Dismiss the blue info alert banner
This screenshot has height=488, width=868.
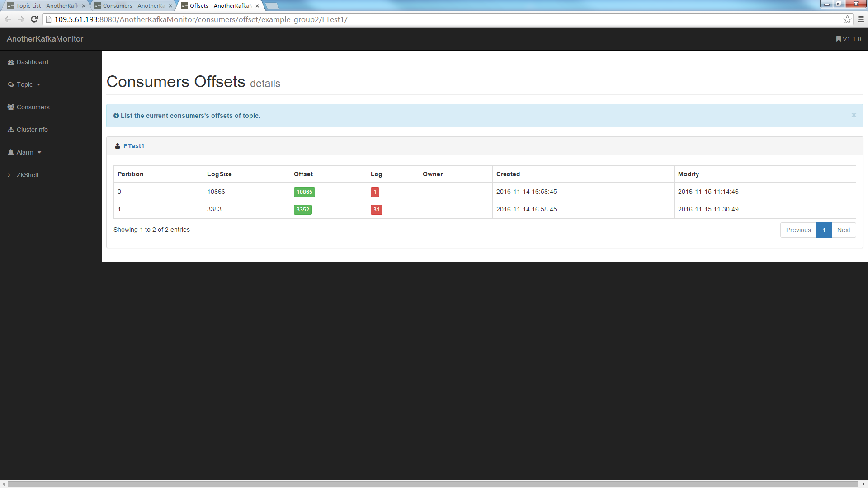pyautogui.click(x=854, y=115)
